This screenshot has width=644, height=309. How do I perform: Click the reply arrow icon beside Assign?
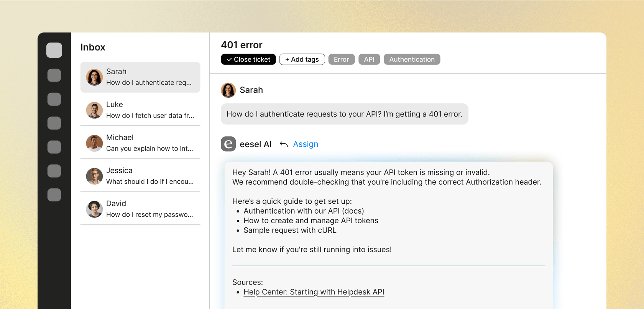tap(284, 144)
